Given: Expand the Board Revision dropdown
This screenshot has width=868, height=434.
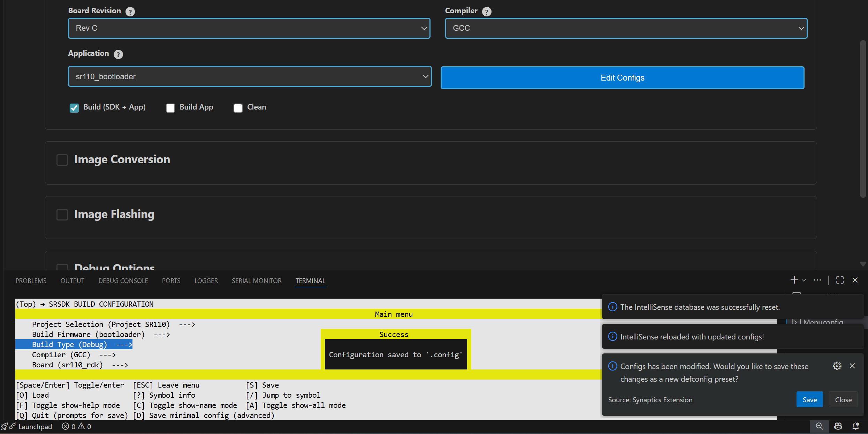Looking at the screenshot, I should 249,28.
